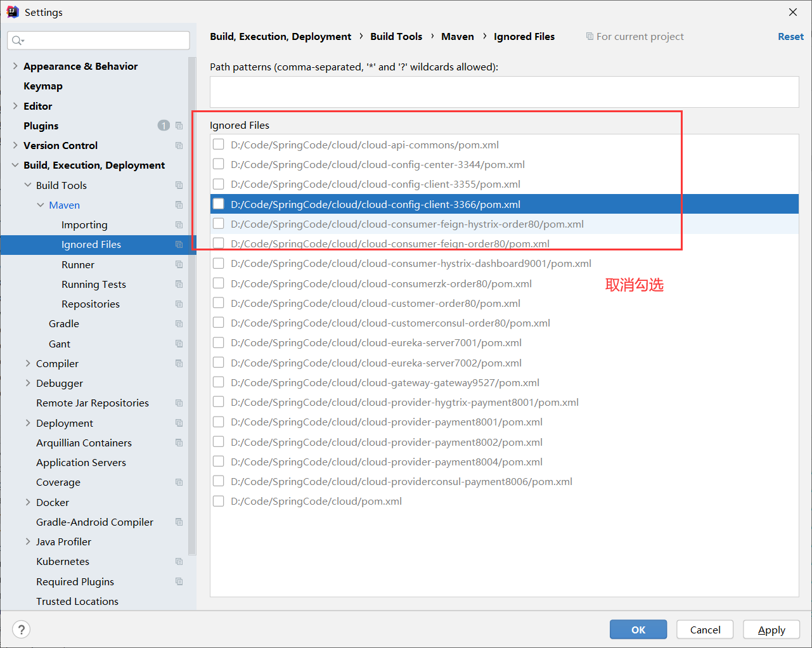This screenshot has height=648, width=812.
Task: Click project-level icon beside Plugins
Action: pyautogui.click(x=179, y=126)
